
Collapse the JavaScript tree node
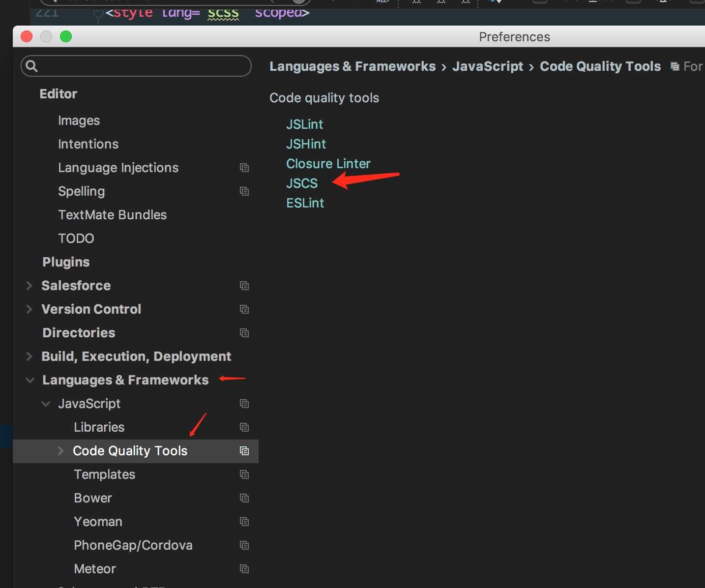pos(46,404)
